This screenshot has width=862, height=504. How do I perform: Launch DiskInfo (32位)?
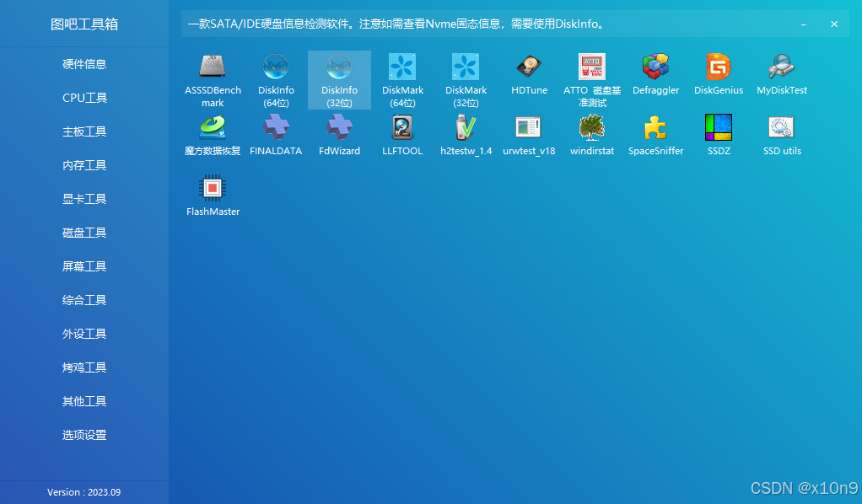point(339,80)
